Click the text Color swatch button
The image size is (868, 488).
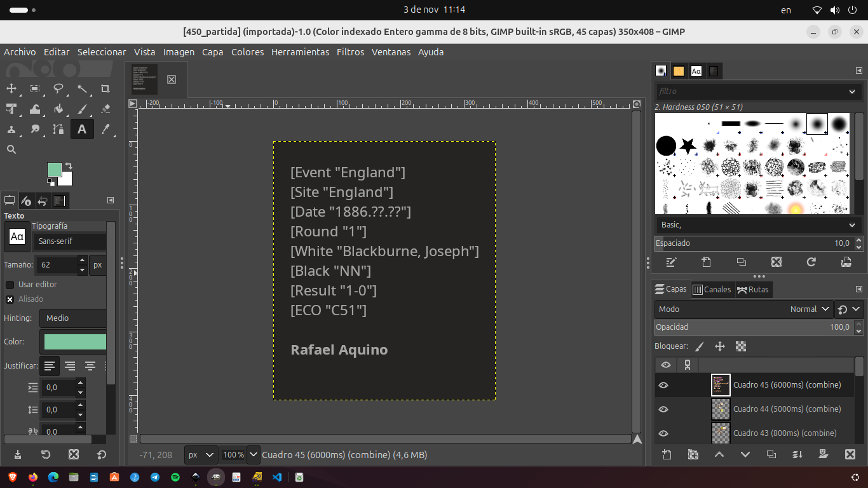pos(75,342)
